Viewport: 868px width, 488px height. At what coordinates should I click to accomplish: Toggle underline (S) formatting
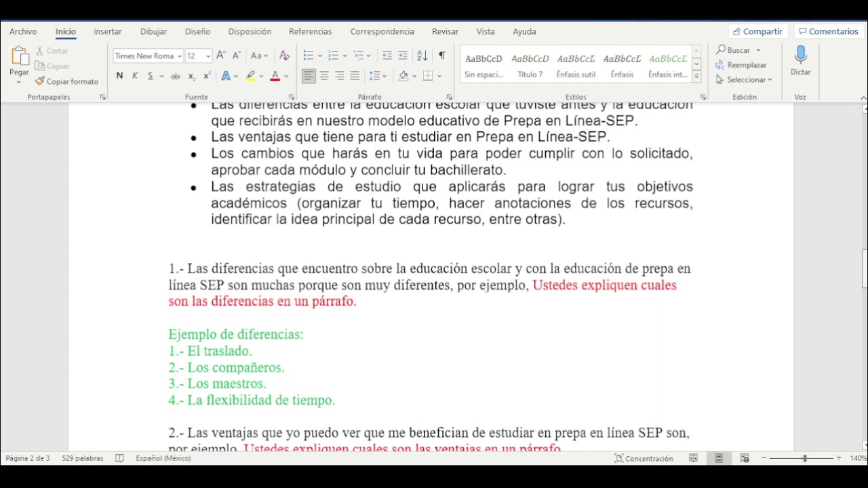[150, 76]
